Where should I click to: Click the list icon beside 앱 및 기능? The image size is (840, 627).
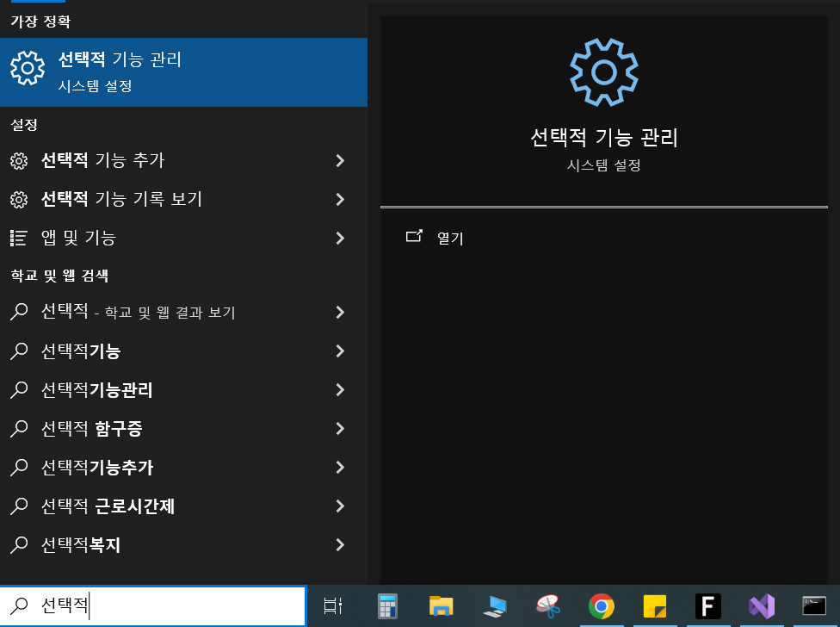19,238
